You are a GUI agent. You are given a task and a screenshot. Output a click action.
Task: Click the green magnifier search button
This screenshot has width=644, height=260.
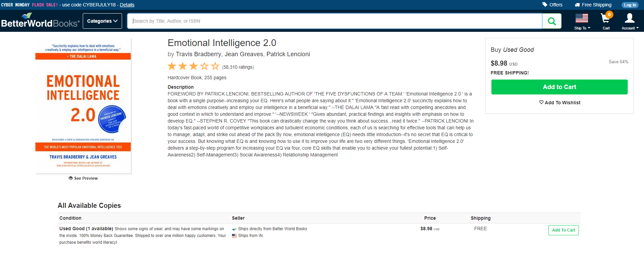pos(552,21)
